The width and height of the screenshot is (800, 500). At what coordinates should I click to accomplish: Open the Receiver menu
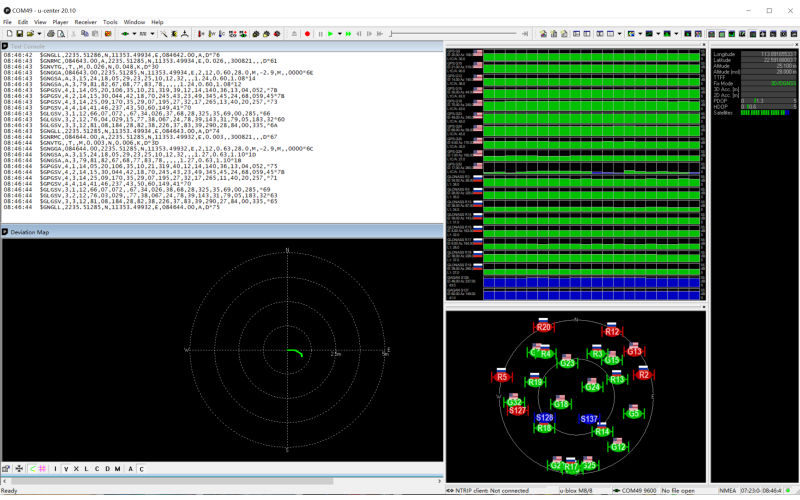tap(85, 22)
